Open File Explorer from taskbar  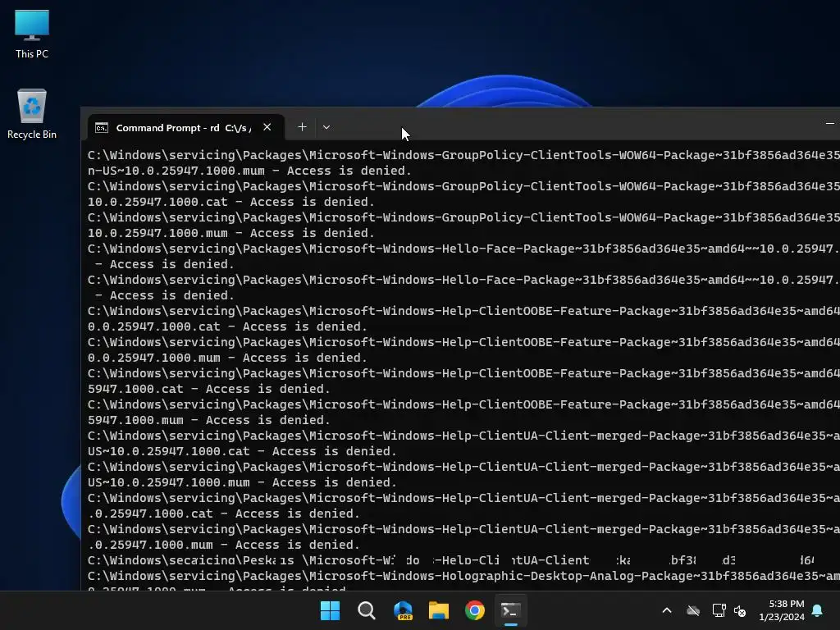point(439,610)
